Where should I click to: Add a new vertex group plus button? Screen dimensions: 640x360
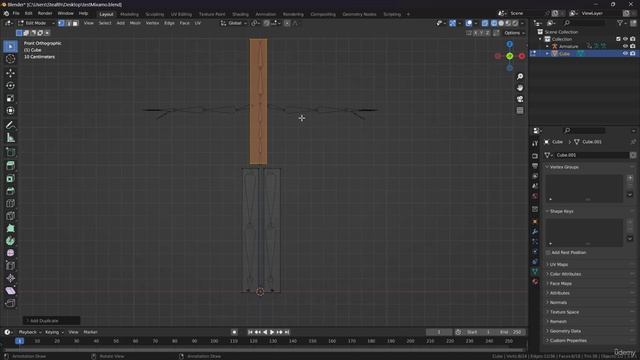(x=630, y=178)
